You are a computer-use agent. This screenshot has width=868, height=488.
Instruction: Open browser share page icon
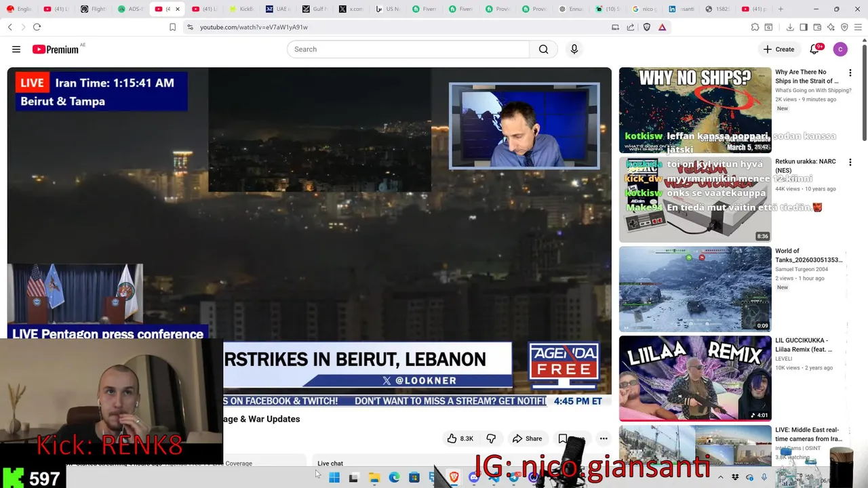pos(631,27)
